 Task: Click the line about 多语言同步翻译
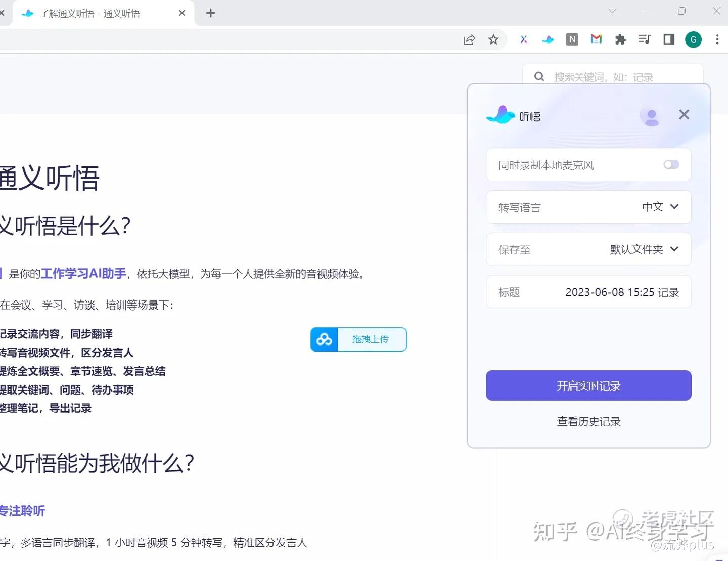coord(154,543)
